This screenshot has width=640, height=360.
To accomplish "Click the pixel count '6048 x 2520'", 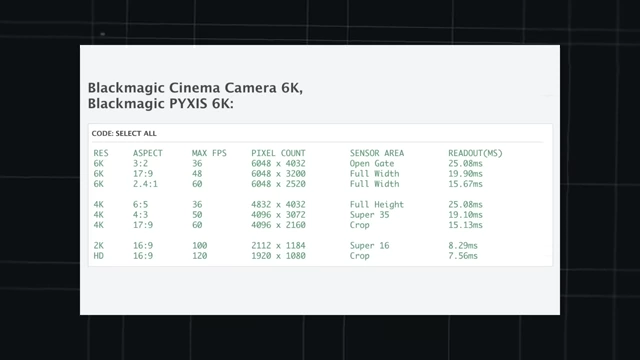I will (x=278, y=184).
